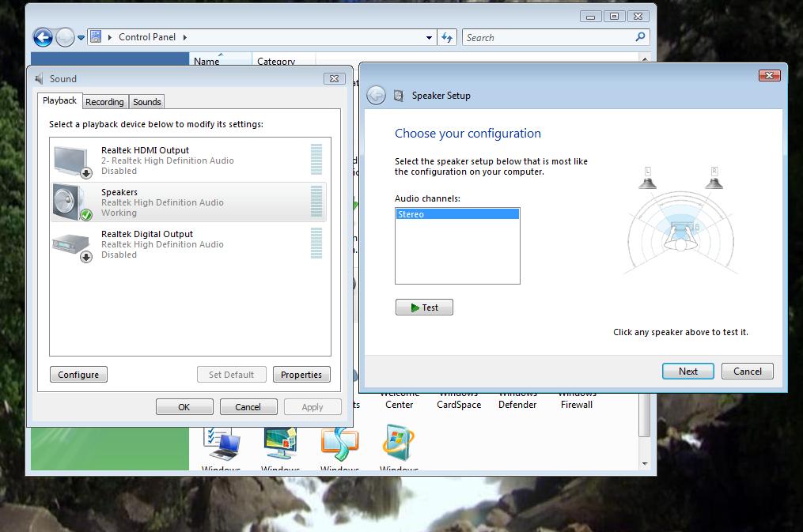Click the Speakers device name
The width and height of the screenshot is (803, 532).
point(119,192)
